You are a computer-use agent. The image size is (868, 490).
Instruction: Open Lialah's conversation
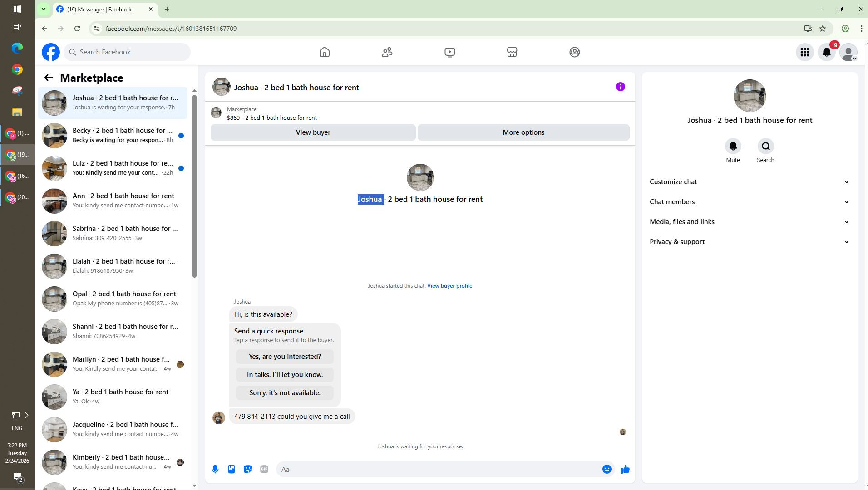click(113, 266)
